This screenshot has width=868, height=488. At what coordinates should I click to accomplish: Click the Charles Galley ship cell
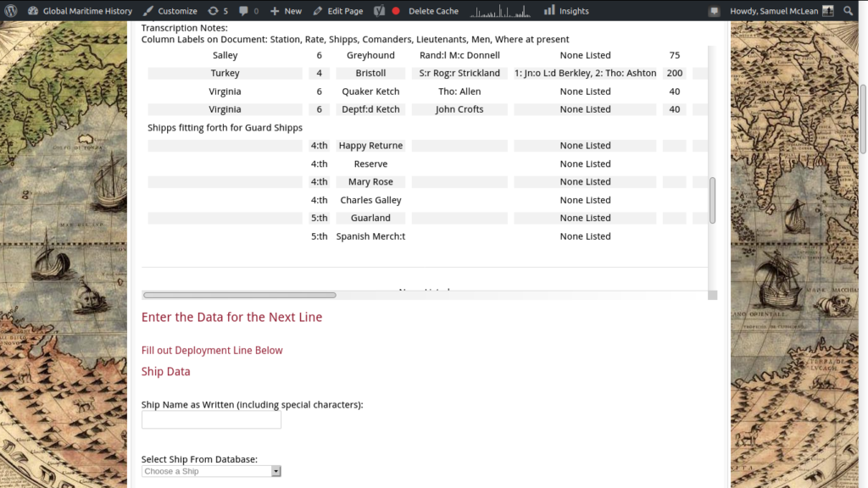[x=370, y=200]
